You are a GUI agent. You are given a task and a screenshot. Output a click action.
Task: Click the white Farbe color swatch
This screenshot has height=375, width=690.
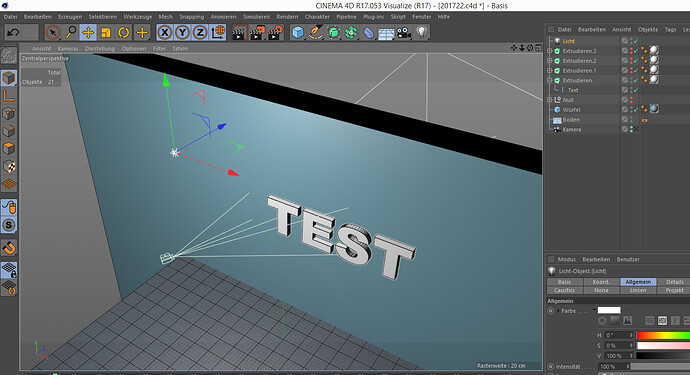pyautogui.click(x=609, y=310)
